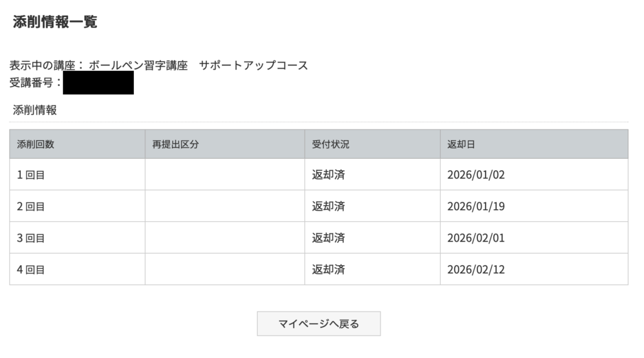Click 返却済 status in the 1回目 row
Viewport: 644px width, 358px height.
[x=328, y=175]
